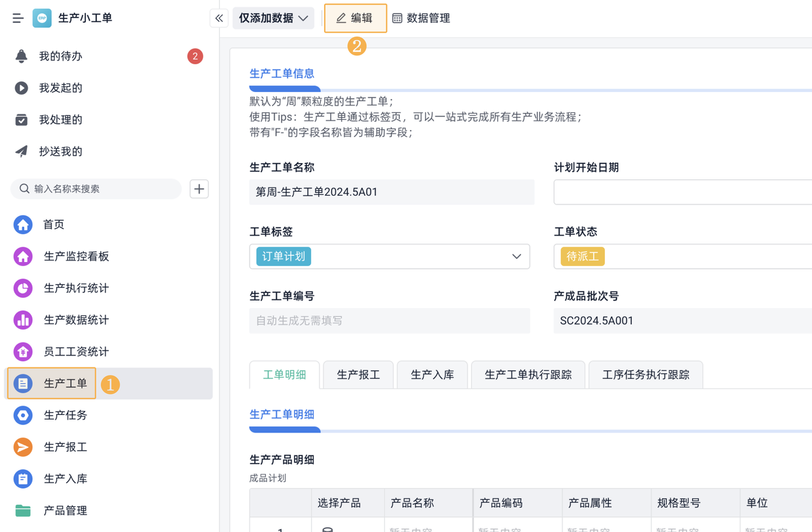Open 生产报工 in the sidebar
Screen dimensions: 812x532
(65, 447)
